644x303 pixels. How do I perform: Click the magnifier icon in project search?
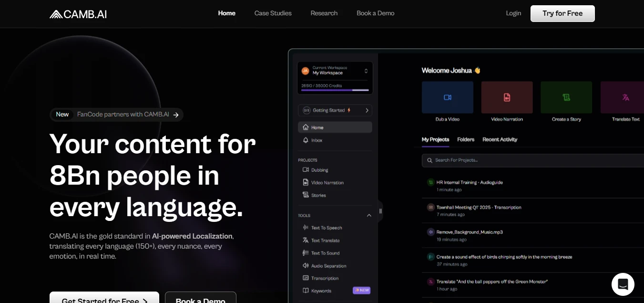pos(430,160)
